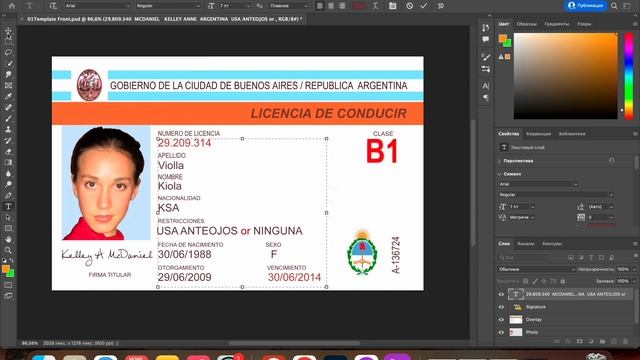The image size is (640, 360).
Task: Switch to the Градиенты tab
Action: (557, 24)
